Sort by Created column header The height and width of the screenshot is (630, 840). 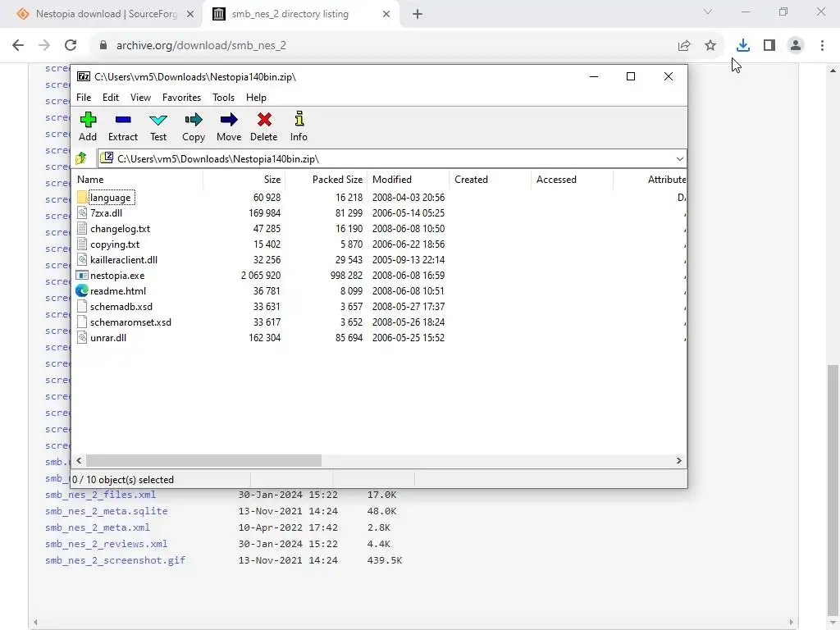(x=491, y=180)
